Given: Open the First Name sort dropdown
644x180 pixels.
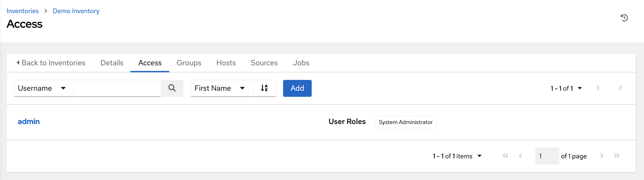Looking at the screenshot, I should (222, 88).
